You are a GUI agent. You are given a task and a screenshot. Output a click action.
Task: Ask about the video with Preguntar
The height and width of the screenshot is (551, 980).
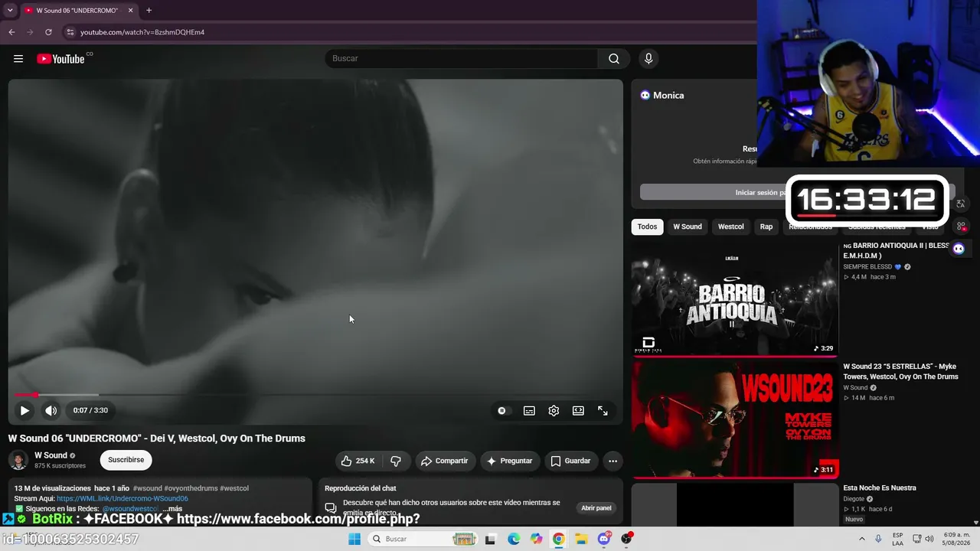point(509,461)
